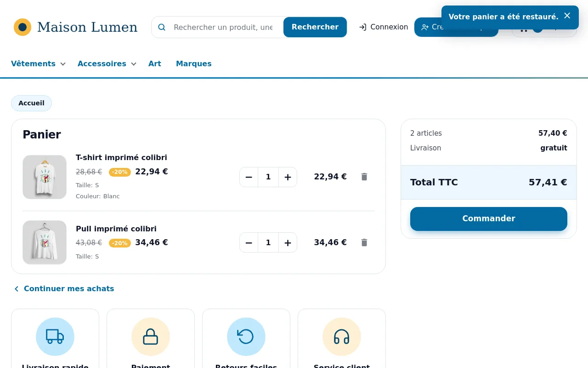588x368 pixels.
Task: Click the 'T-shirt imprimé colibri' product title
Action: (x=121, y=157)
